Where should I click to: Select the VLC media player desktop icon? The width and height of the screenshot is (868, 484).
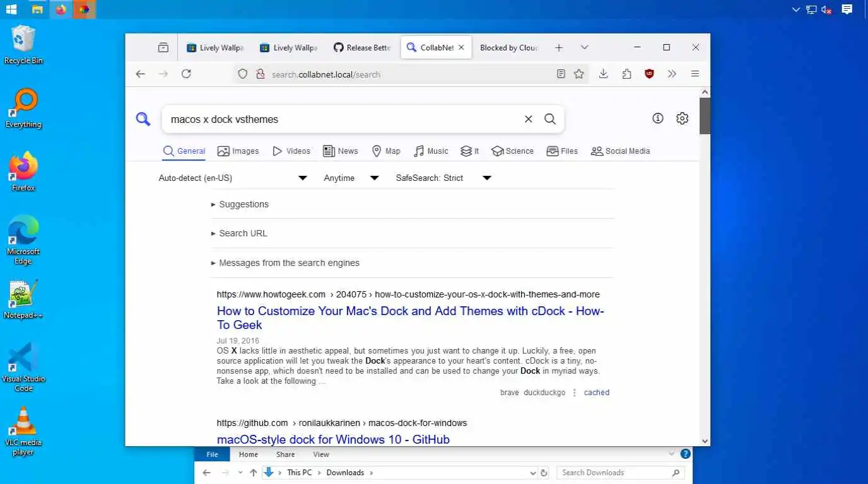click(23, 431)
